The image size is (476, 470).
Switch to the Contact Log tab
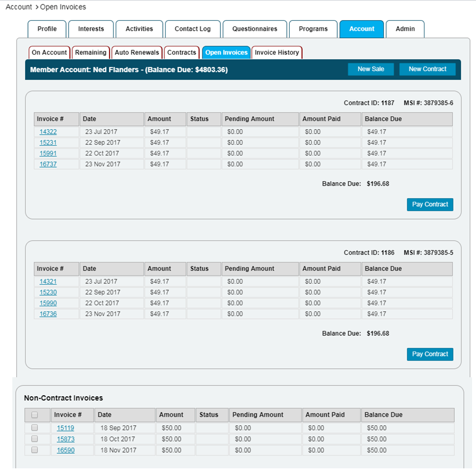(x=192, y=29)
